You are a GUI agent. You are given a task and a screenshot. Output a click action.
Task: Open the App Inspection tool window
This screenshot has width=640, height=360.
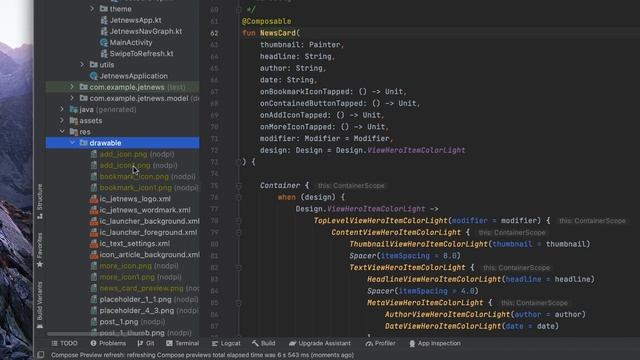(435, 343)
